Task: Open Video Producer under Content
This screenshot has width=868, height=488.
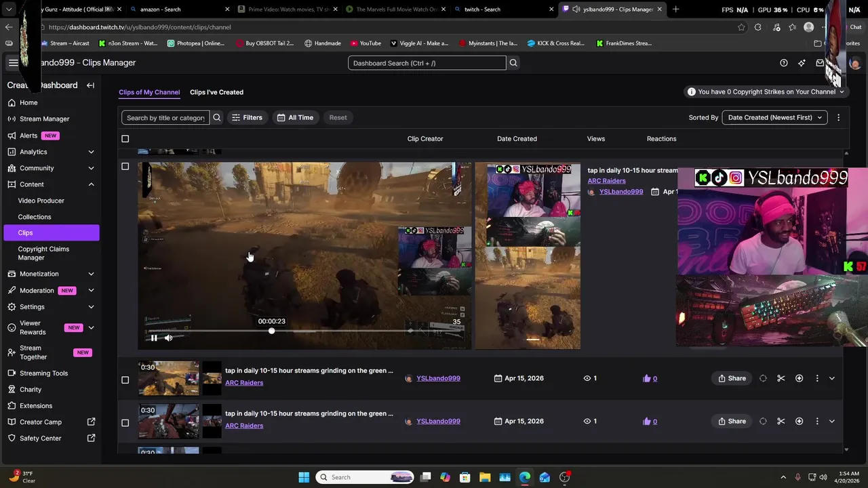Action: coord(41,201)
